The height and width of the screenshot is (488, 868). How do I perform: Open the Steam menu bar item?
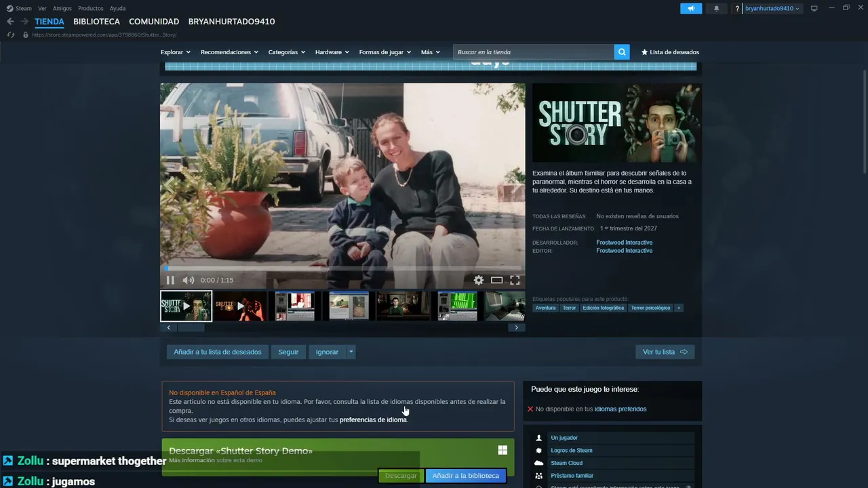coord(24,8)
